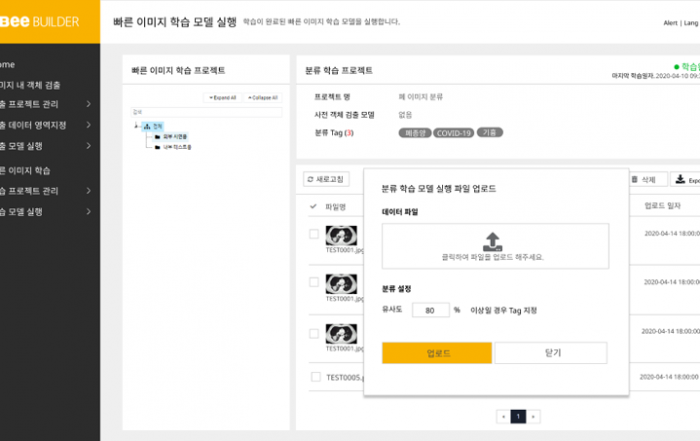The height and width of the screenshot is (441, 700).
Task: Collapse the 전체 tree node toggle
Action: pos(136,126)
